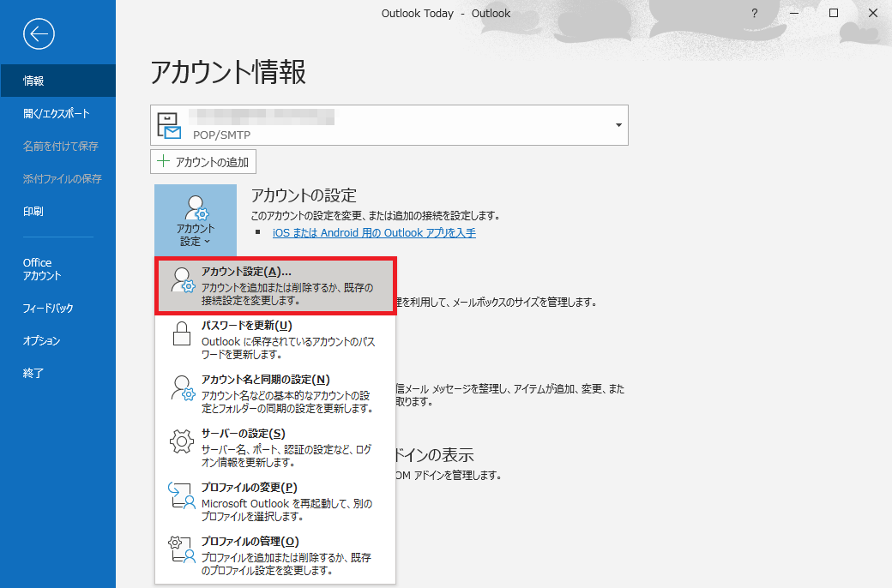Open the iOS または Android 用 Outlook link
This screenshot has height=588, width=892.
coord(374,232)
